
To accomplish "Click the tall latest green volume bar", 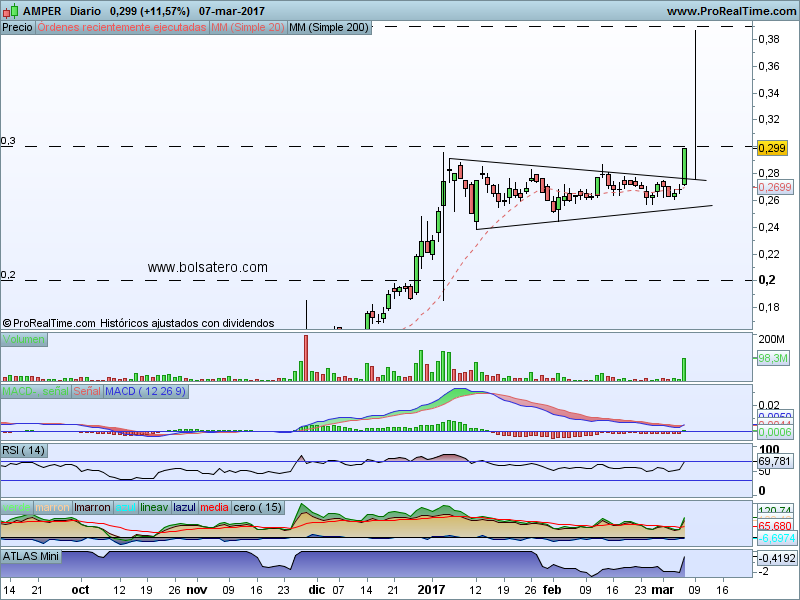I will (685, 369).
